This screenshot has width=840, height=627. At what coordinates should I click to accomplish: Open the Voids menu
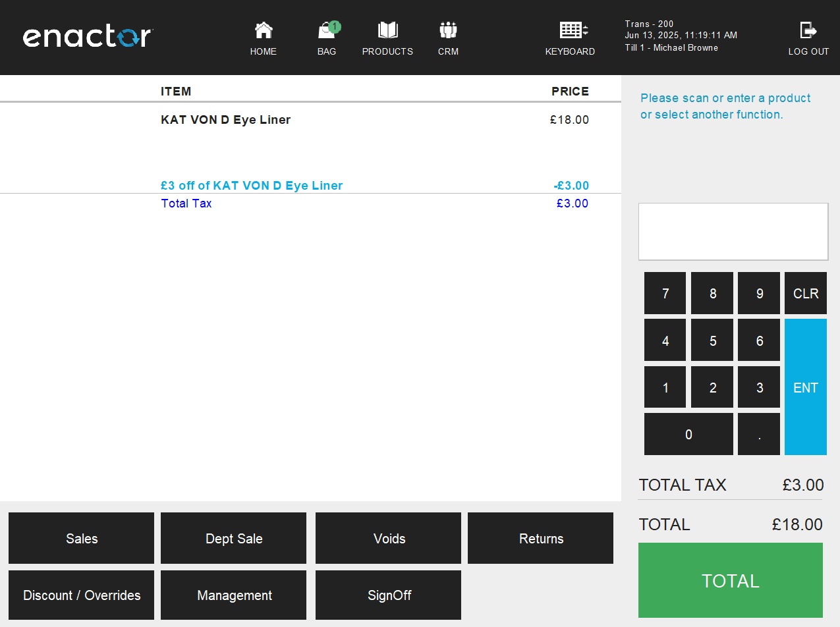pyautogui.click(x=389, y=538)
